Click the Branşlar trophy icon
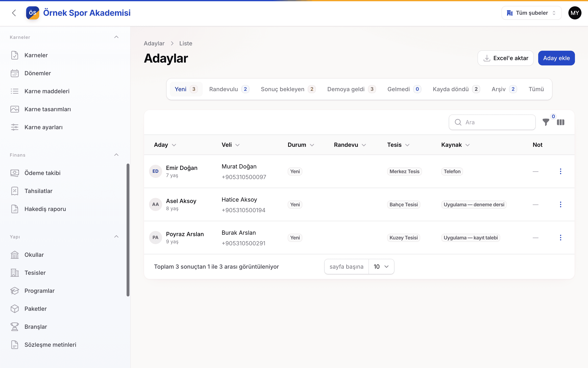 point(14,327)
